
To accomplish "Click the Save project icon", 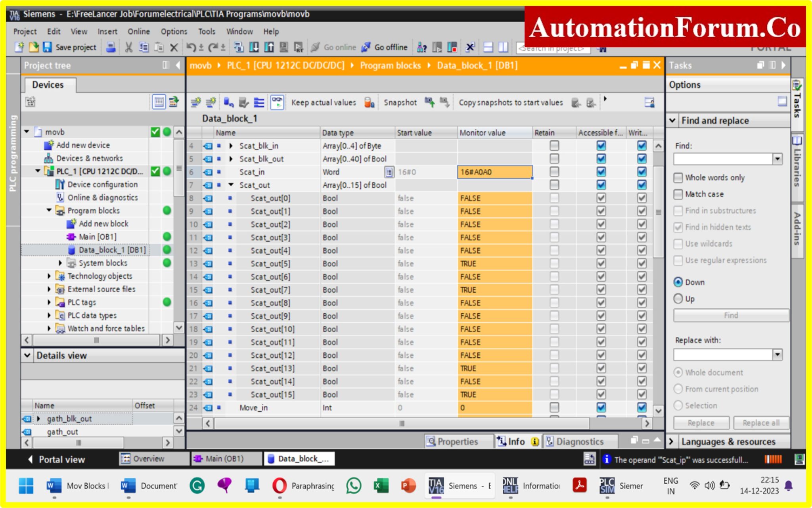I will point(48,47).
